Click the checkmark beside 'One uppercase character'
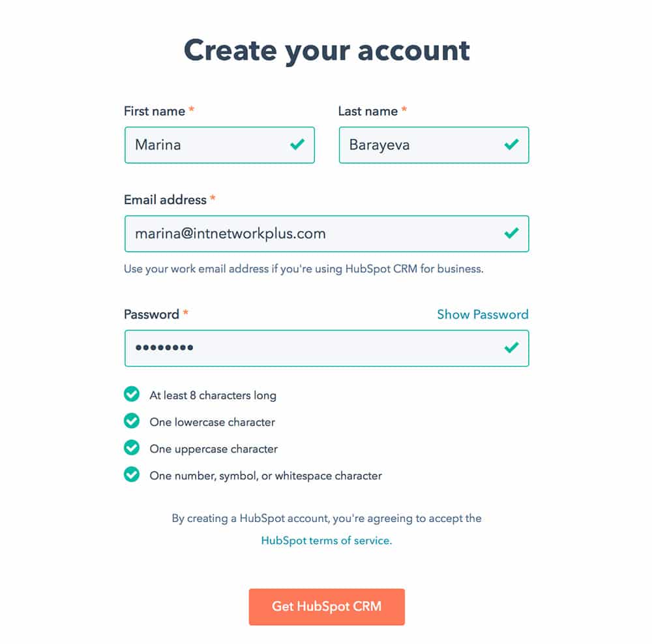This screenshot has height=644, width=652. tap(132, 448)
